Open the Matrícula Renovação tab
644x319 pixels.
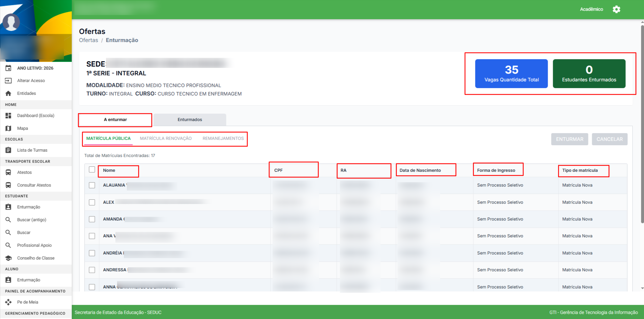click(x=166, y=138)
